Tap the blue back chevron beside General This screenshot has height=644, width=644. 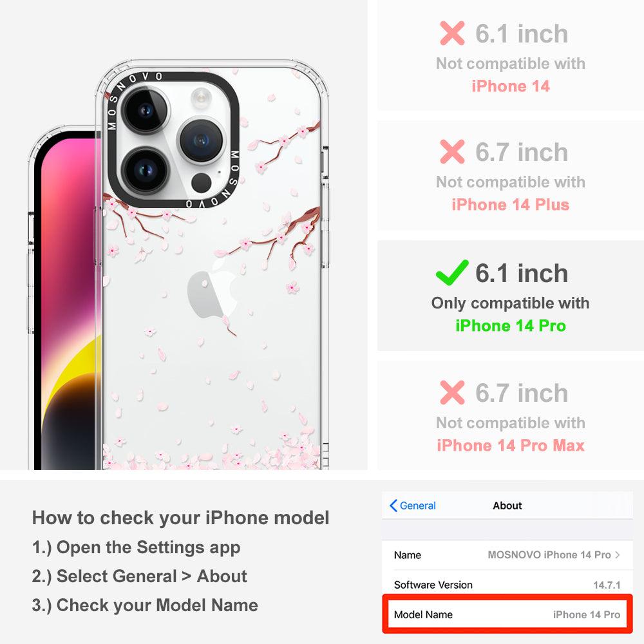[393, 506]
